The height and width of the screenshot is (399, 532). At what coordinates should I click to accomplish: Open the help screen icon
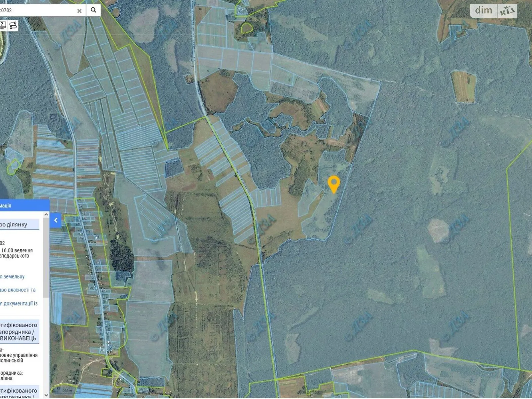[3, 25]
